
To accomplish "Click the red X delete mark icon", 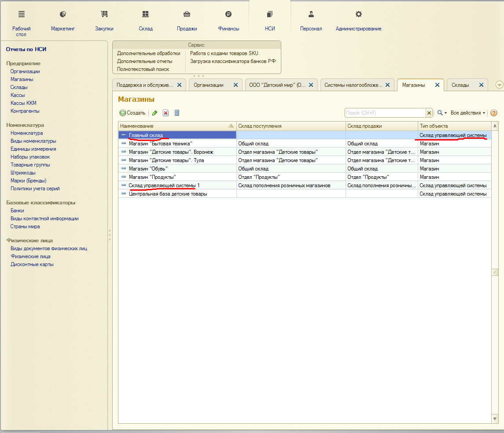I will 166,113.
